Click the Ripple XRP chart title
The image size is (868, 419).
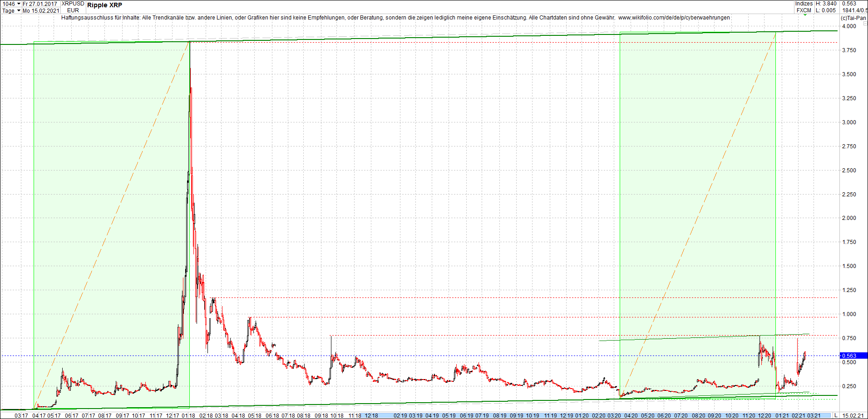(104, 5)
